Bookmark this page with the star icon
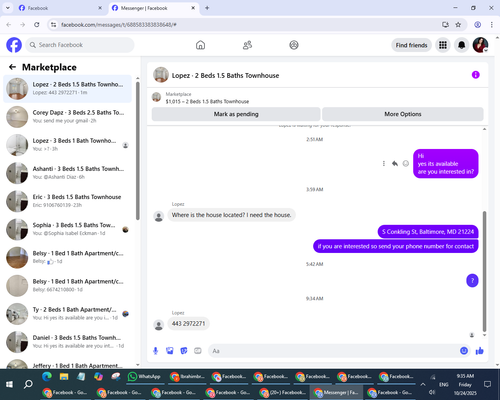Screen dimensions: 500x400 (x=458, y=25)
